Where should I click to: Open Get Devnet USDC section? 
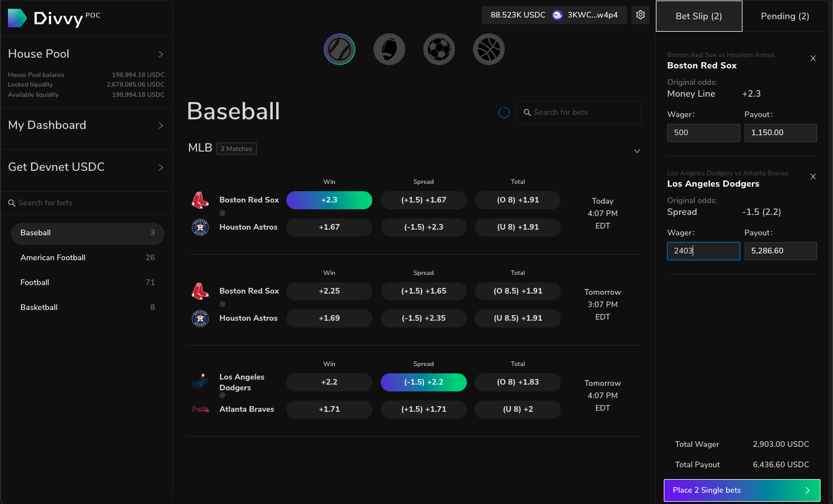click(87, 167)
